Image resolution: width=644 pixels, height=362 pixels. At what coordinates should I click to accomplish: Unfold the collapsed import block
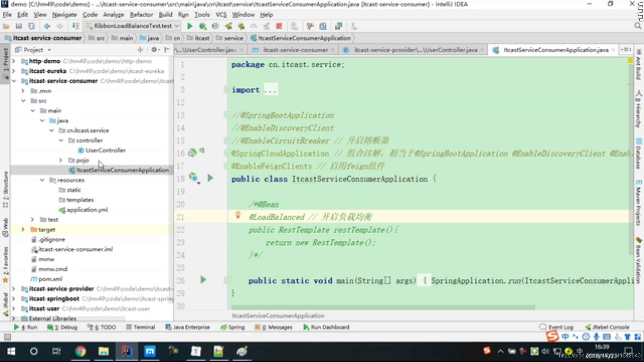click(227, 90)
